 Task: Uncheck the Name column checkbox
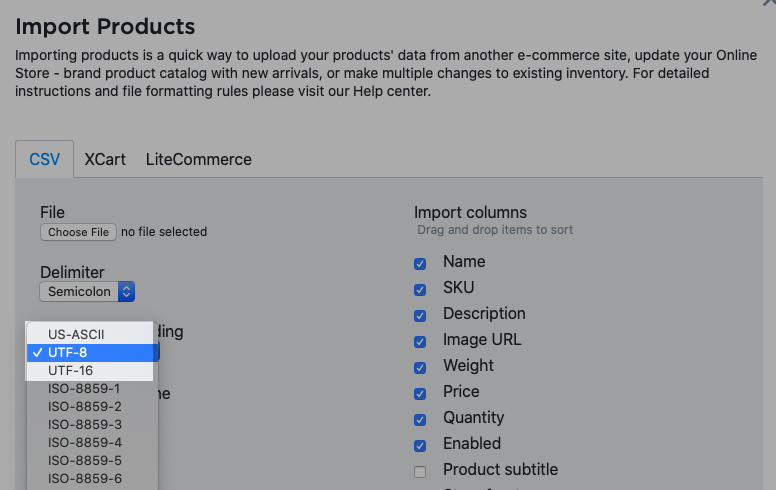420,263
